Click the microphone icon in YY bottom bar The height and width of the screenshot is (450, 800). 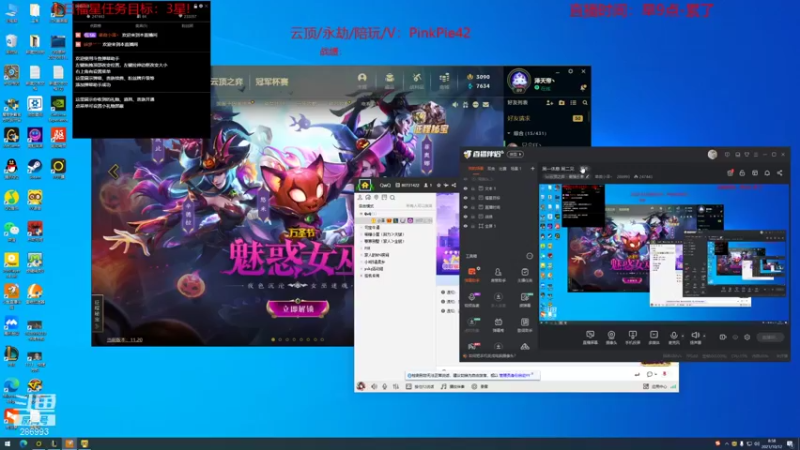coord(385,387)
